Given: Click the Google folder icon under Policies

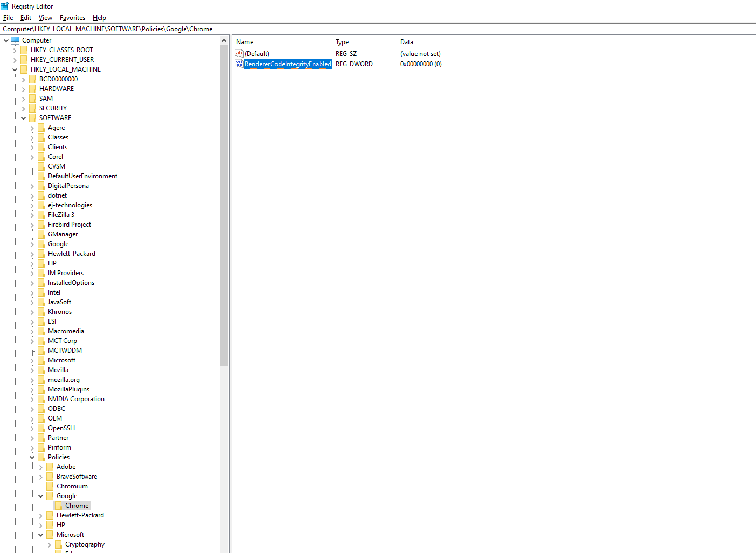Looking at the screenshot, I should pos(51,495).
